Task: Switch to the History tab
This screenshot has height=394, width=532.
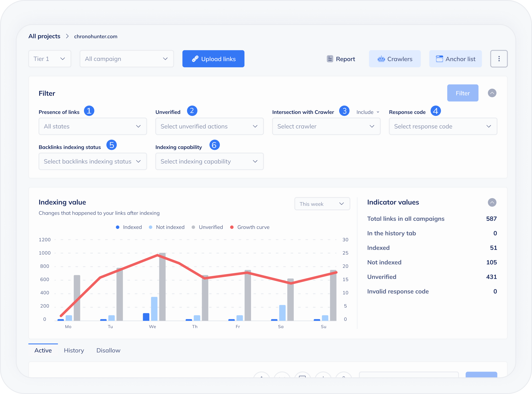Action: [74, 350]
